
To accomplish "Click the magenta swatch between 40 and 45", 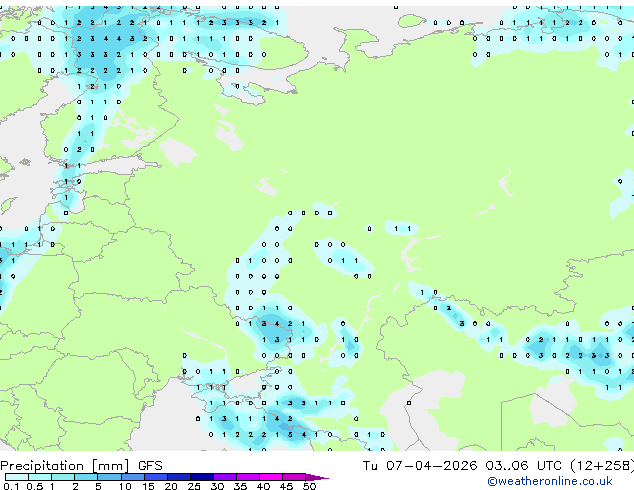I will point(271,477).
